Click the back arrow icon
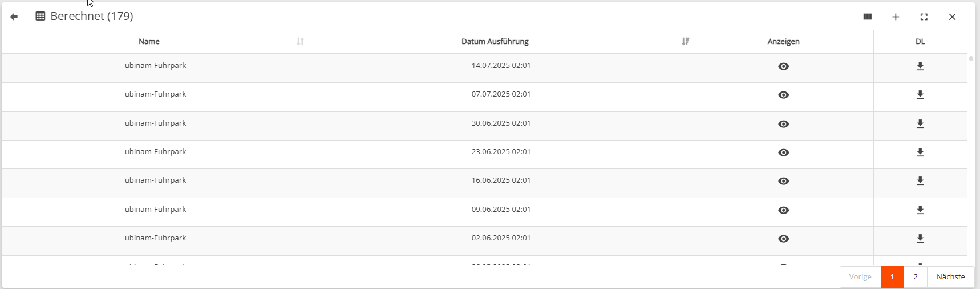 click(14, 17)
